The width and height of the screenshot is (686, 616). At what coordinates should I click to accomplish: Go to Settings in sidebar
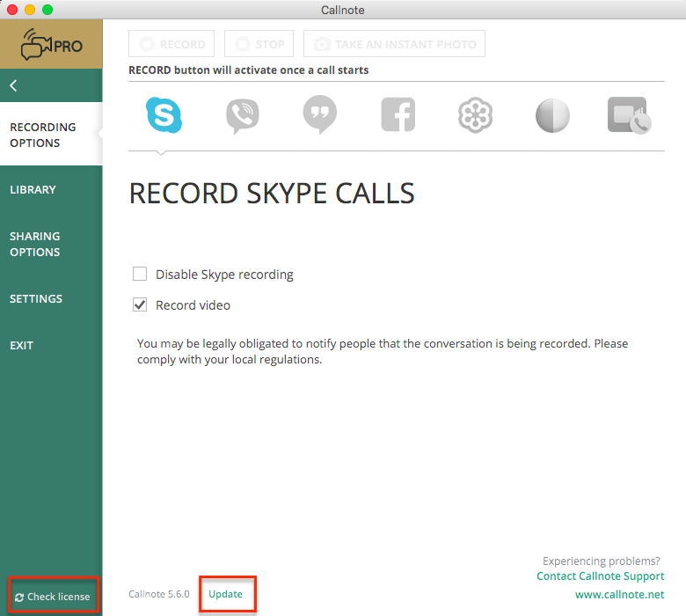coord(36,298)
